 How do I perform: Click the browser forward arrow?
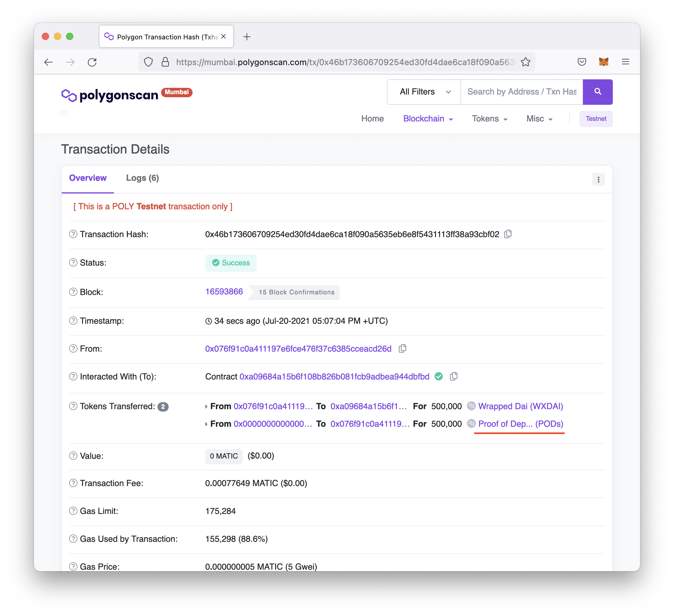click(70, 62)
